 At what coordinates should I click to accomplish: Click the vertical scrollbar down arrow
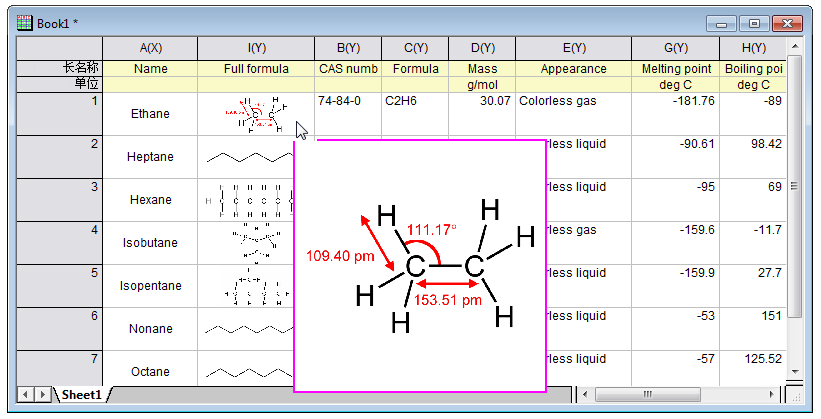[x=795, y=372]
